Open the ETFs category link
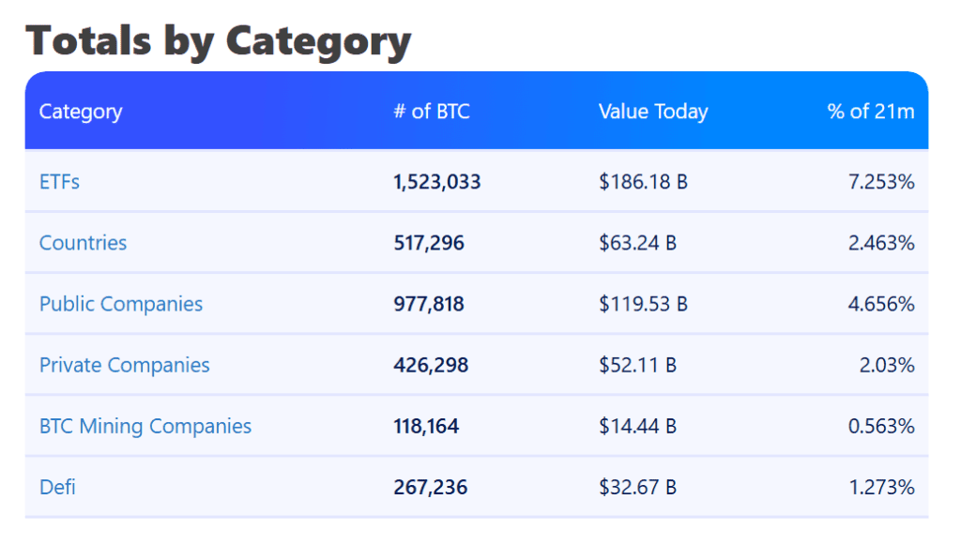Viewport: 961px width, 560px height. point(59,182)
